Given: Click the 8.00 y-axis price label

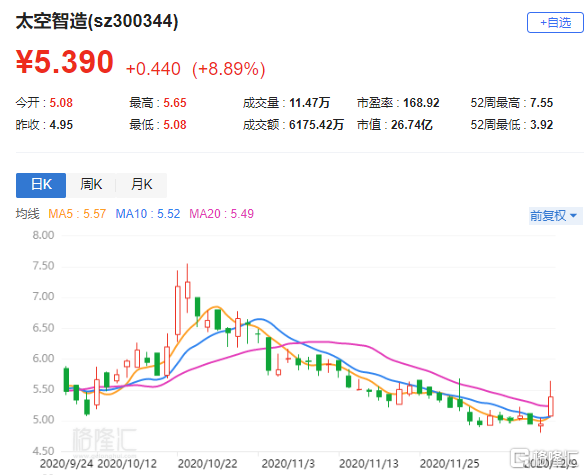Looking at the screenshot, I should 43,235.
